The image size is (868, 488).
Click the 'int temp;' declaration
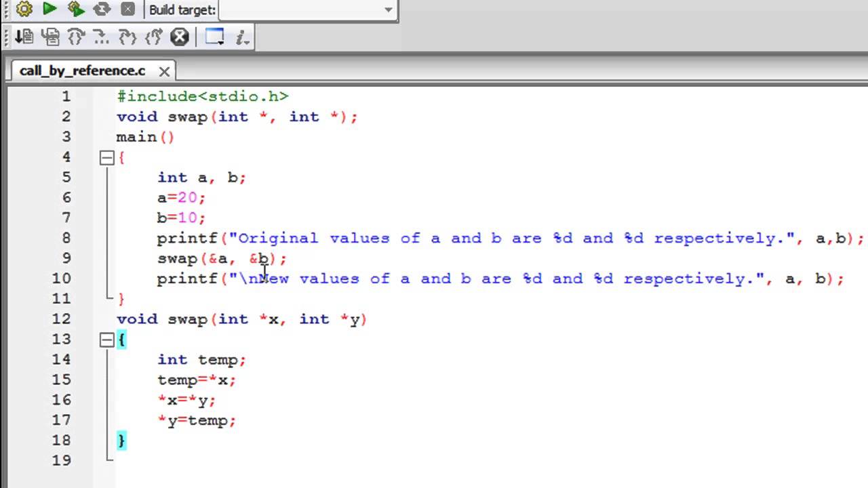201,360
